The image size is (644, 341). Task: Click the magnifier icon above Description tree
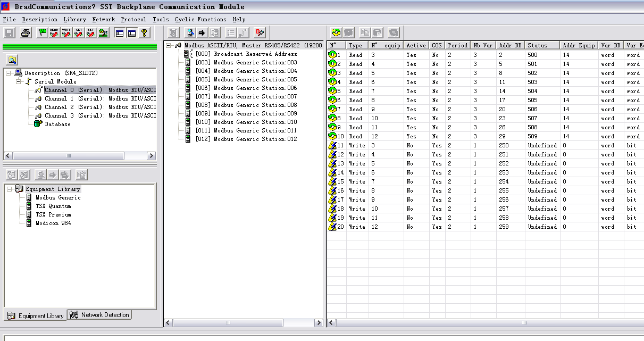(12, 60)
